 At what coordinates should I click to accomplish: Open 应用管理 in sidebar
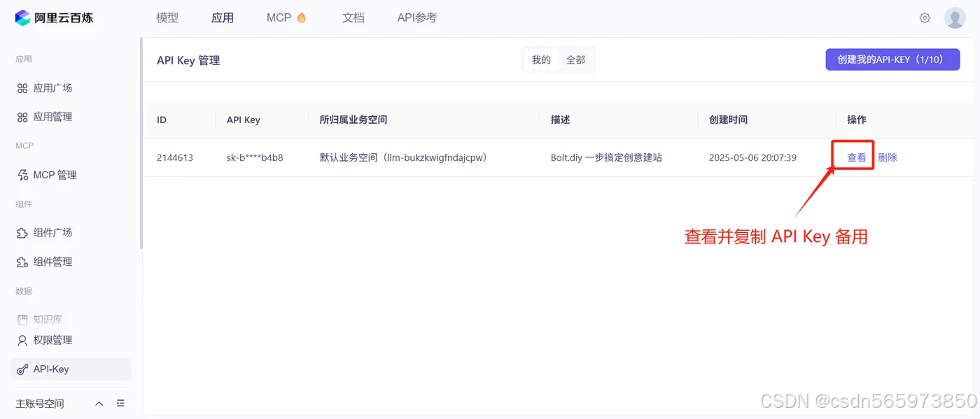(x=53, y=117)
